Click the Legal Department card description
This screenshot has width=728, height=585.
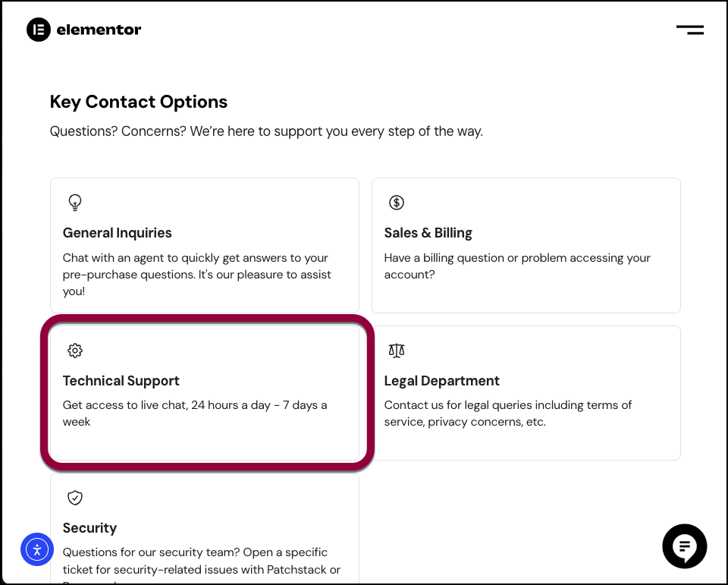click(x=507, y=414)
